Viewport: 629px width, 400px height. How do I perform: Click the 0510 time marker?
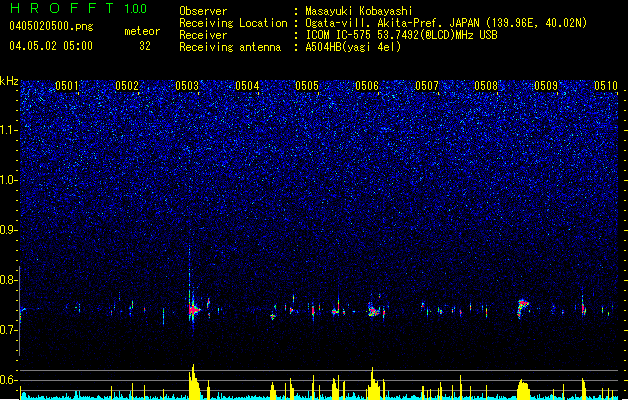pos(606,86)
